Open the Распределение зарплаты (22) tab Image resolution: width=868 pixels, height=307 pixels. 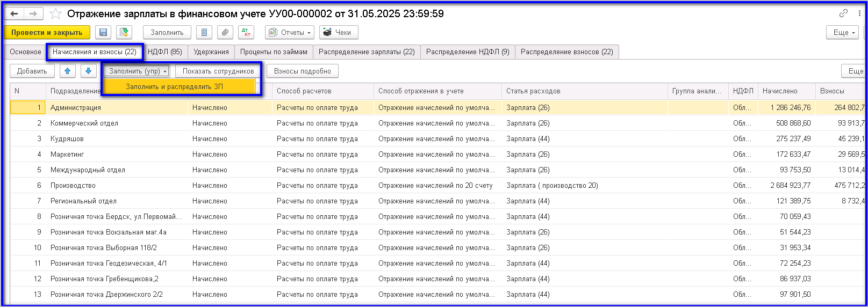tap(367, 52)
